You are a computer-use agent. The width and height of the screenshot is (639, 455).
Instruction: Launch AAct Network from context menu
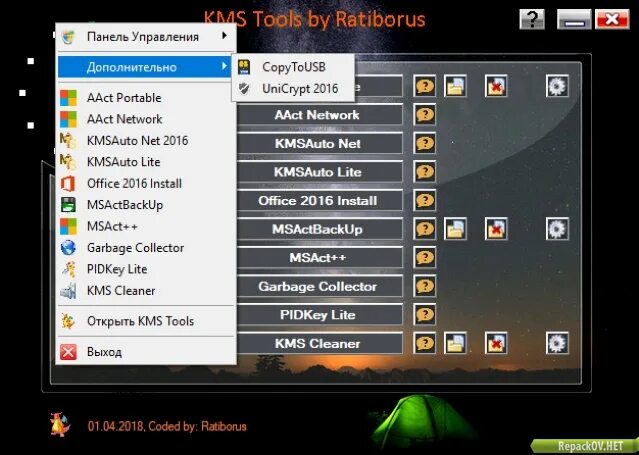[x=146, y=119]
